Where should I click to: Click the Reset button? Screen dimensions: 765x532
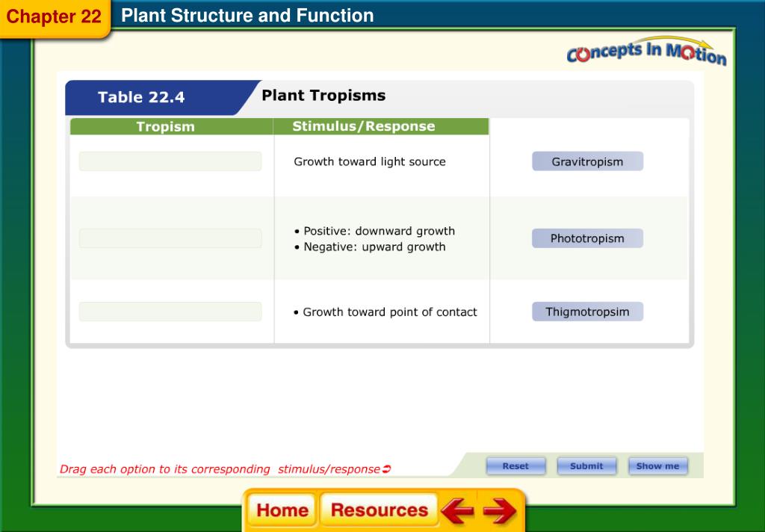click(515, 466)
